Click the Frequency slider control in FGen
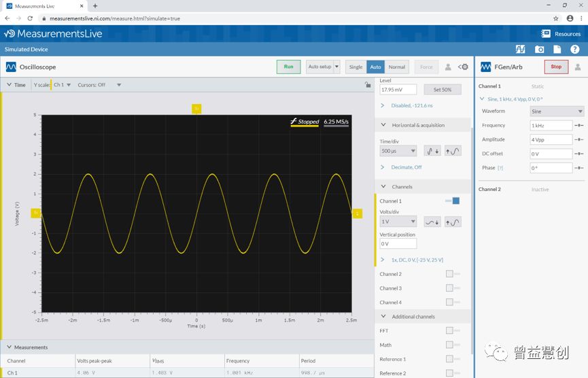Image resolution: width=588 pixels, height=378 pixels. (579, 126)
